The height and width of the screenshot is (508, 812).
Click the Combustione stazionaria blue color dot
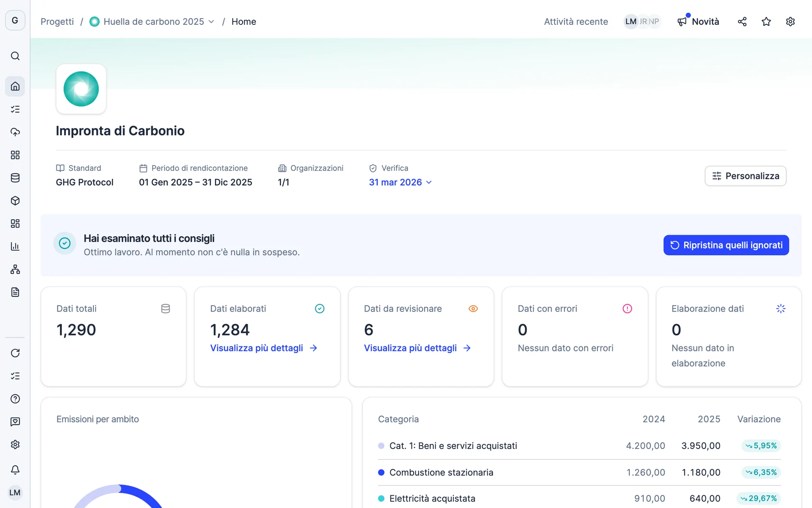[x=381, y=472]
